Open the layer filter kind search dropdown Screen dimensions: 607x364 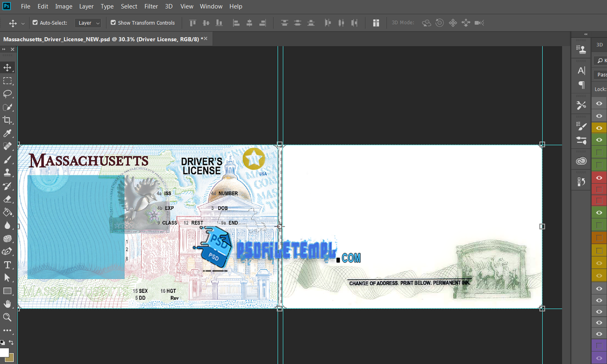[x=600, y=61]
